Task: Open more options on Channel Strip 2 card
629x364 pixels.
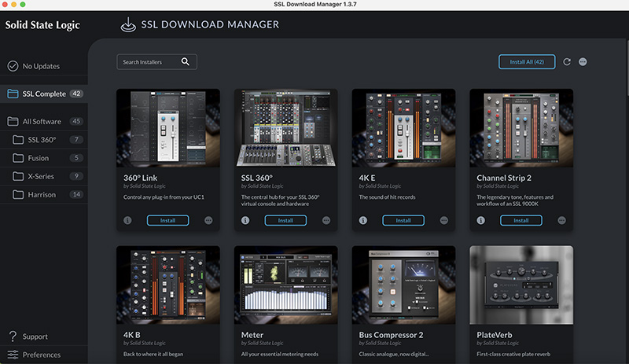Action: click(561, 221)
